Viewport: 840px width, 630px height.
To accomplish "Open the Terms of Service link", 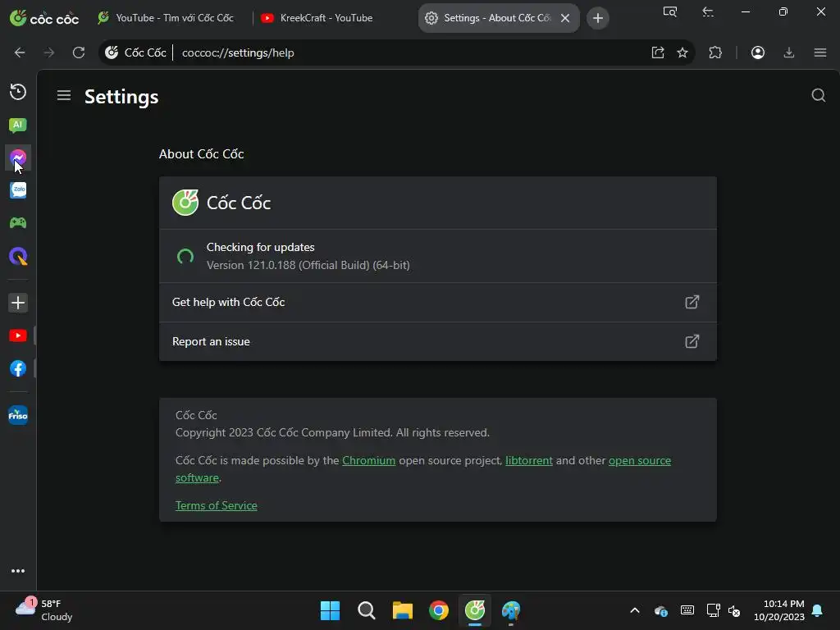I will [x=217, y=505].
